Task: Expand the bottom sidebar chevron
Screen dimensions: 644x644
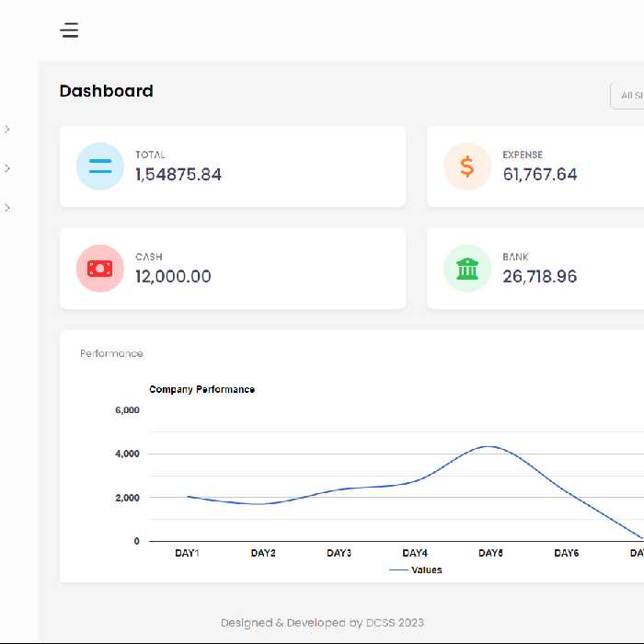Action: point(7,208)
